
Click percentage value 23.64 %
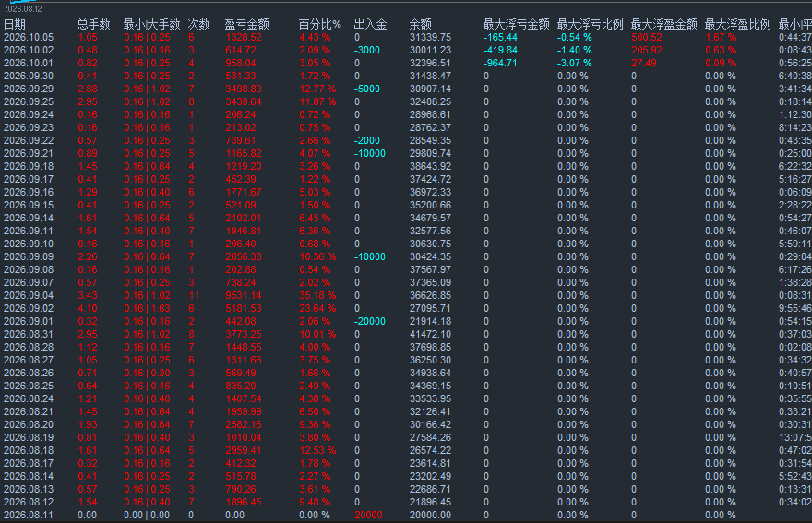coord(317,308)
